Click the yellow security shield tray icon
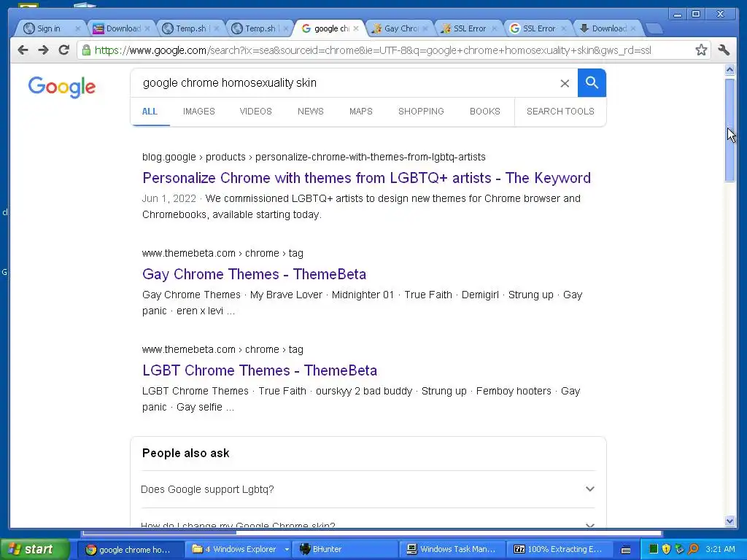This screenshot has height=560, width=747. [x=667, y=549]
